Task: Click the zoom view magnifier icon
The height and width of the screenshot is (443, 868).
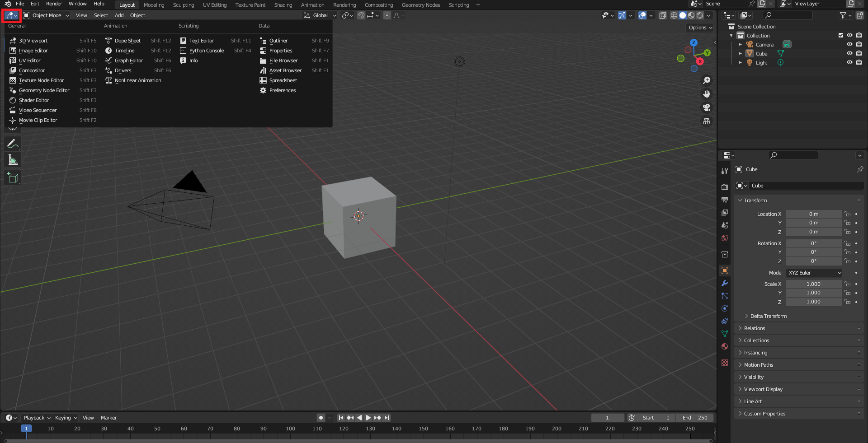Action: click(706, 80)
